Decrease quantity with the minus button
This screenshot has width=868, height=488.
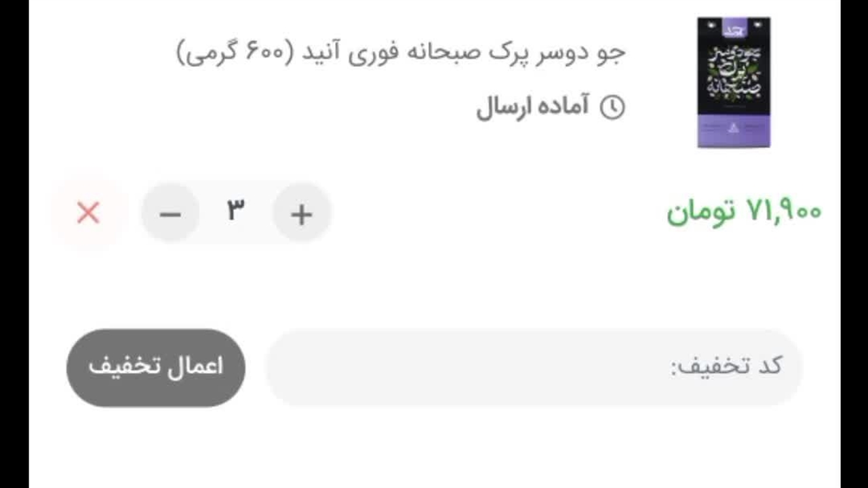pos(170,213)
